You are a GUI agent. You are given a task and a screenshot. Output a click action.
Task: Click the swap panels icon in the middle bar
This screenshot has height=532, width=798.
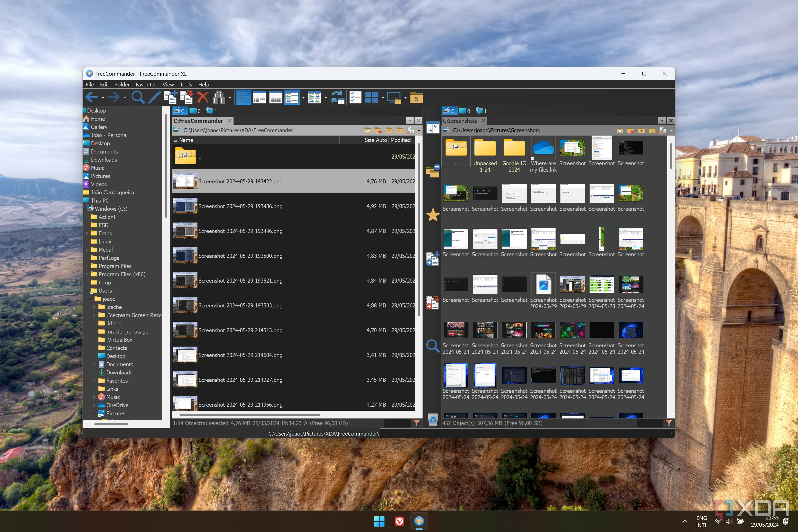(433, 128)
